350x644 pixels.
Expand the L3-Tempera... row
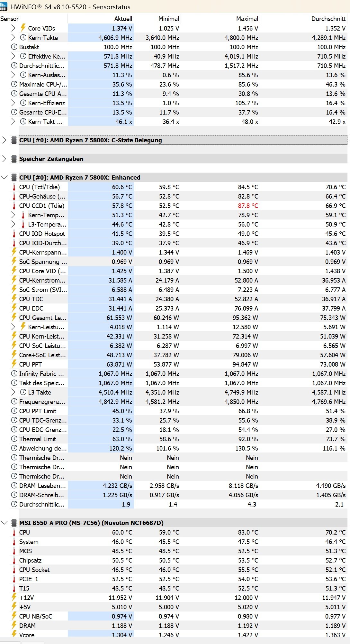[x=13, y=224]
